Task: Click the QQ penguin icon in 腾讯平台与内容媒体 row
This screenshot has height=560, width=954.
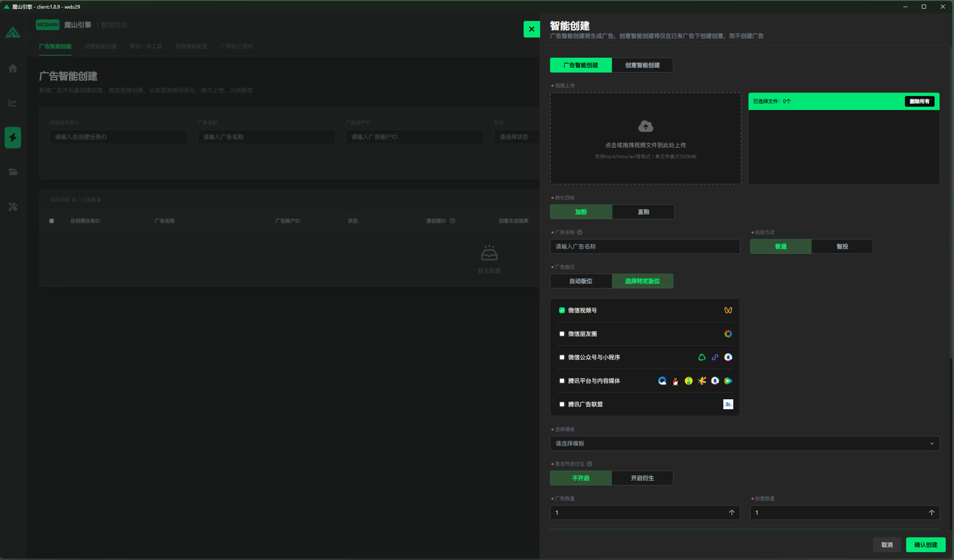Action: pyautogui.click(x=676, y=381)
